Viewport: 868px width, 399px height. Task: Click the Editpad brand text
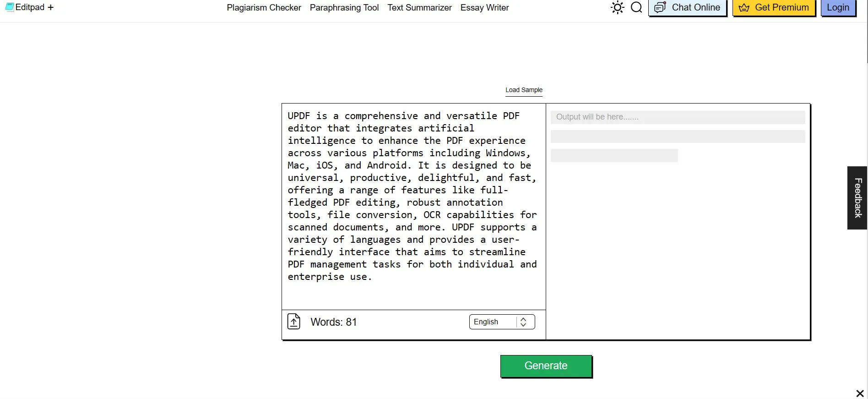(x=30, y=7)
